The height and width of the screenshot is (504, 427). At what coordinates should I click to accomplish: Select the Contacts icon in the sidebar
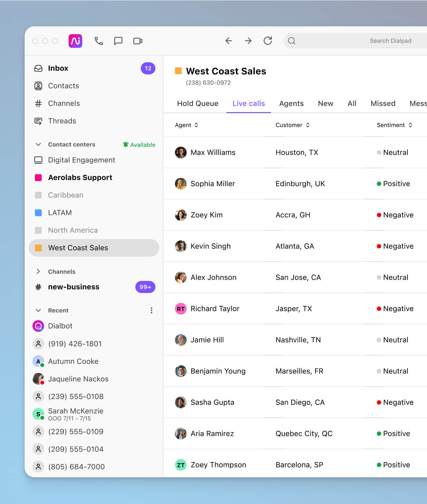pyautogui.click(x=38, y=86)
